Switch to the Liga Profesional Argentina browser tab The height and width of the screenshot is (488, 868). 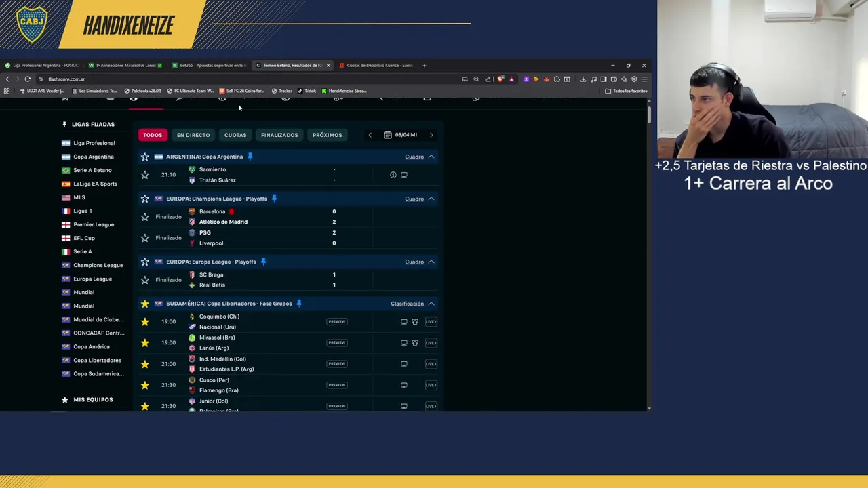click(42, 66)
